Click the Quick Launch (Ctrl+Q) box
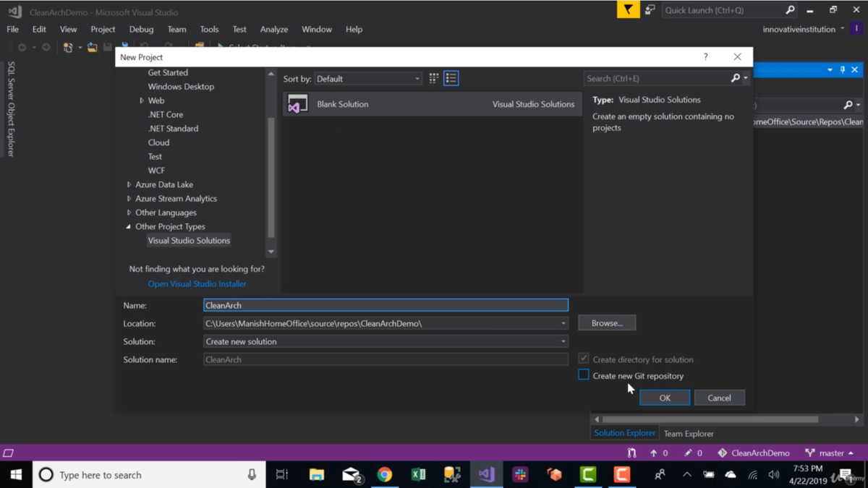This screenshot has width=868, height=488. pyautogui.click(x=723, y=10)
